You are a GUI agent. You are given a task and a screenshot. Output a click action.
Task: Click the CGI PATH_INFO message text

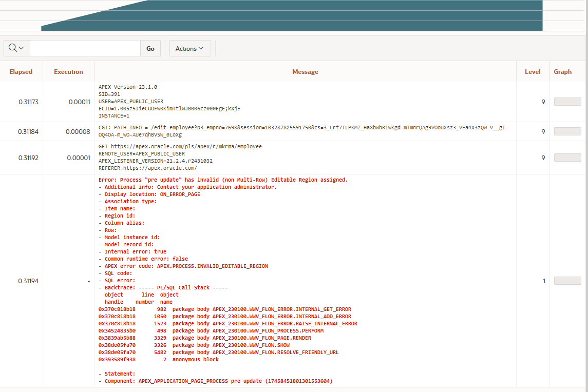click(x=303, y=128)
